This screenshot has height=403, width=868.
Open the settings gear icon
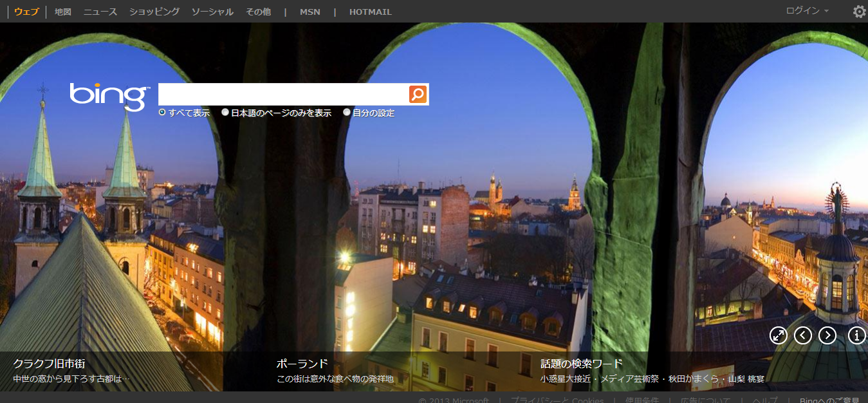(859, 12)
